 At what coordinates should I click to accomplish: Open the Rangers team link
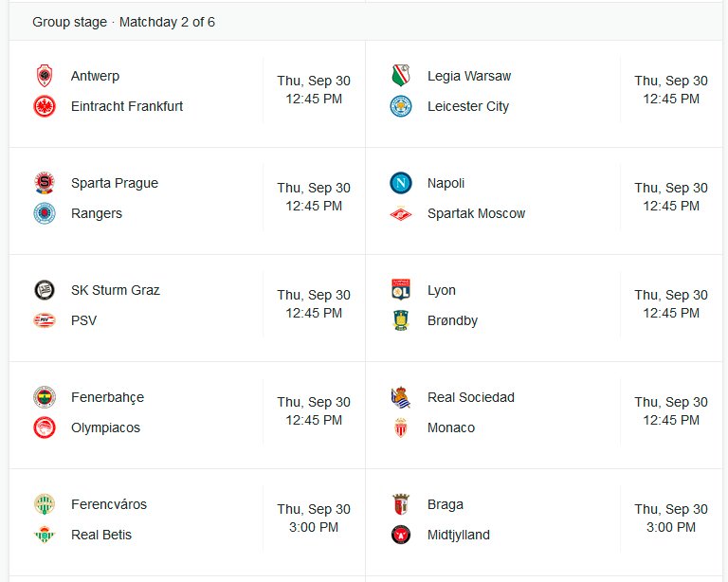coord(97,213)
